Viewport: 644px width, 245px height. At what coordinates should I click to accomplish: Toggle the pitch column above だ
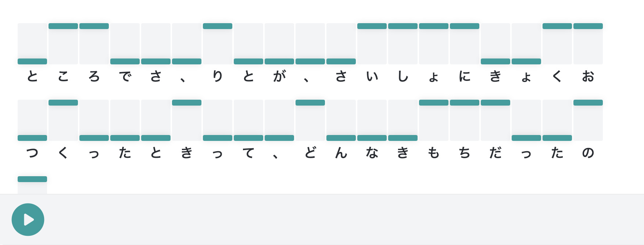coord(495,120)
